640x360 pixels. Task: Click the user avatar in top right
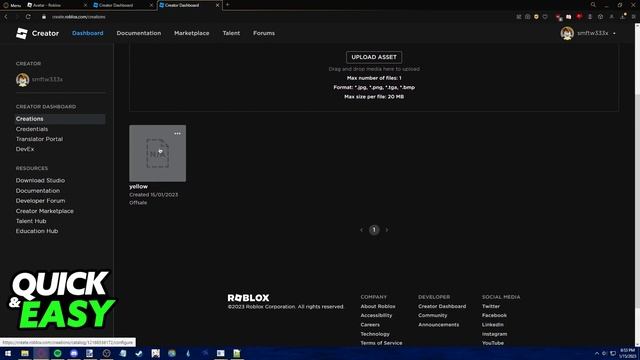point(567,33)
